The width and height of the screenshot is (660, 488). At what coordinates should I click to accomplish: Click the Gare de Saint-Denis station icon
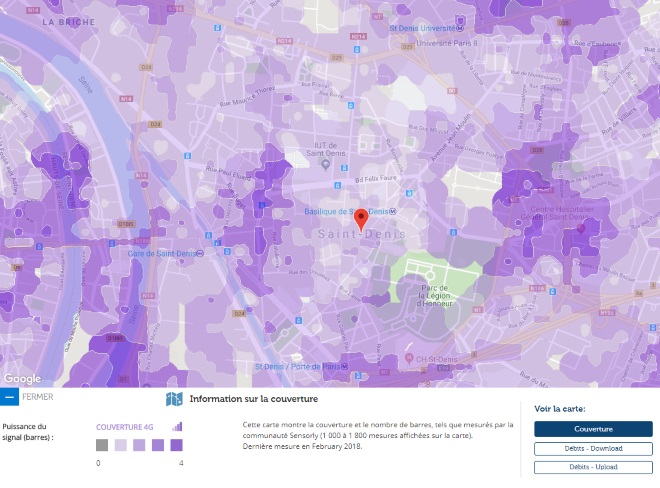tap(200, 253)
